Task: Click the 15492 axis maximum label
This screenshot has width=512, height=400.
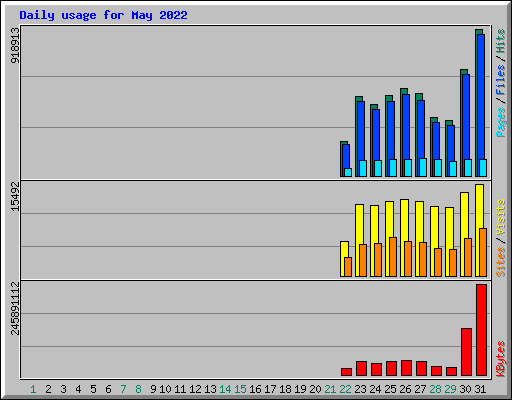Action: point(15,196)
